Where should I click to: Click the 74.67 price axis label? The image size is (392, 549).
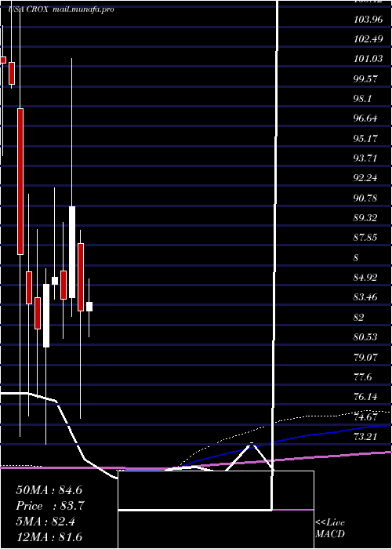tap(366, 417)
